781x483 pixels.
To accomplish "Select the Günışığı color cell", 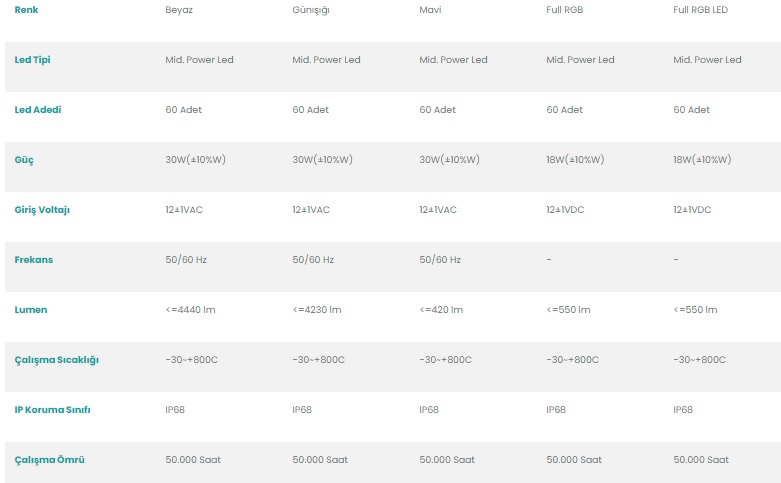I will coord(311,10).
